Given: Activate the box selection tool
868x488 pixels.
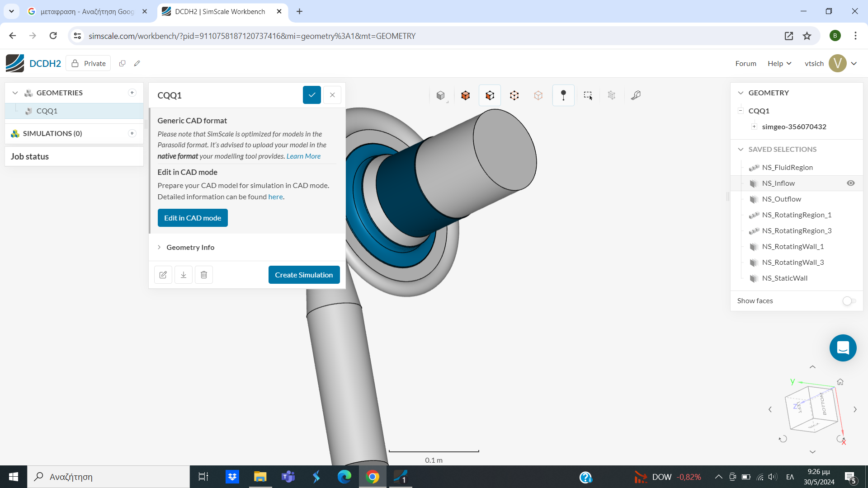Looking at the screenshot, I should click(588, 95).
